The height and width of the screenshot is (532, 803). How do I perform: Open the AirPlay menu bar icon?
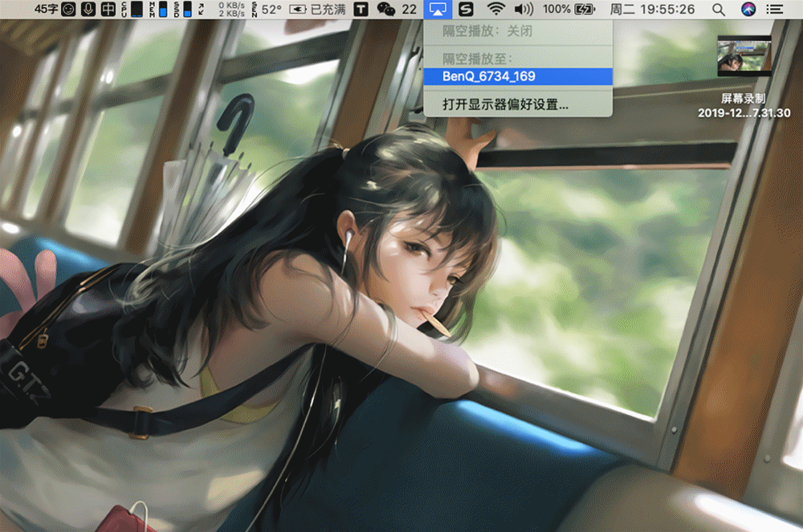point(438,9)
